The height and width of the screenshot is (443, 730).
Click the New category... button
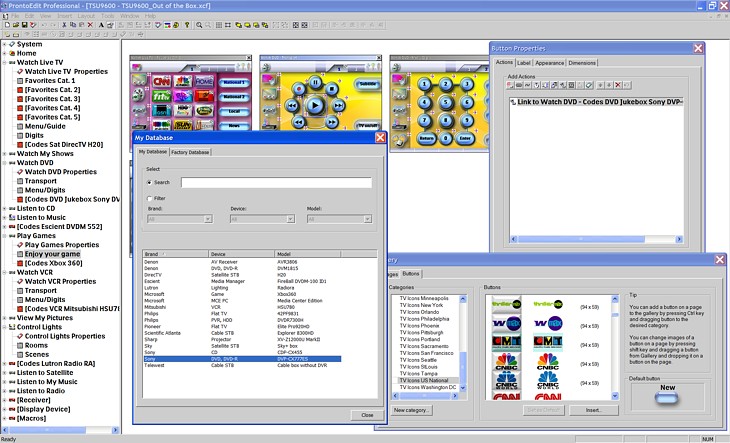point(414,410)
